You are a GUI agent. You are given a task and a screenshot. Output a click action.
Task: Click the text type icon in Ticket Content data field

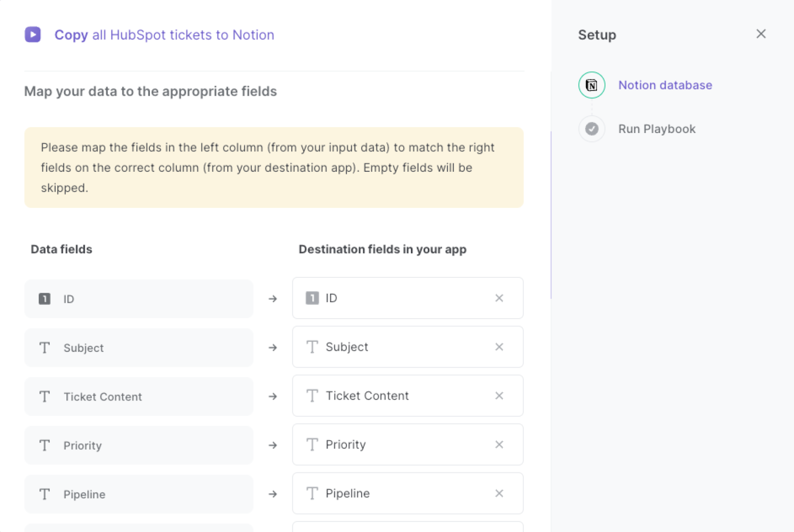click(x=45, y=397)
